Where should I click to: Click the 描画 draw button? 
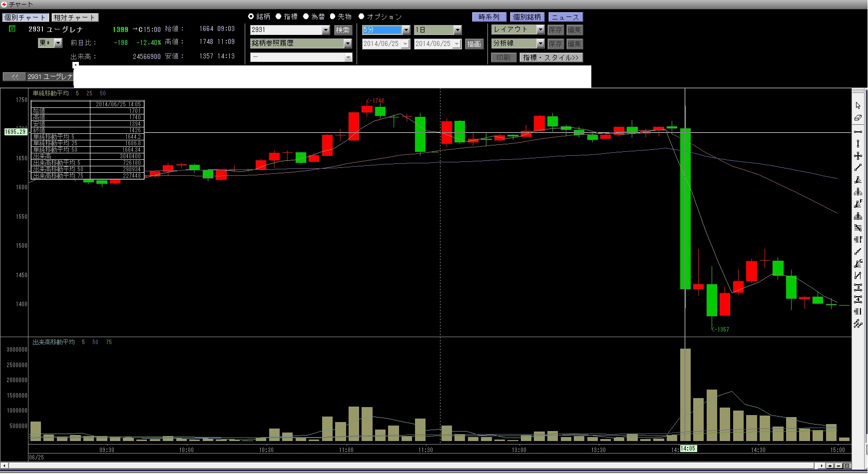point(474,44)
